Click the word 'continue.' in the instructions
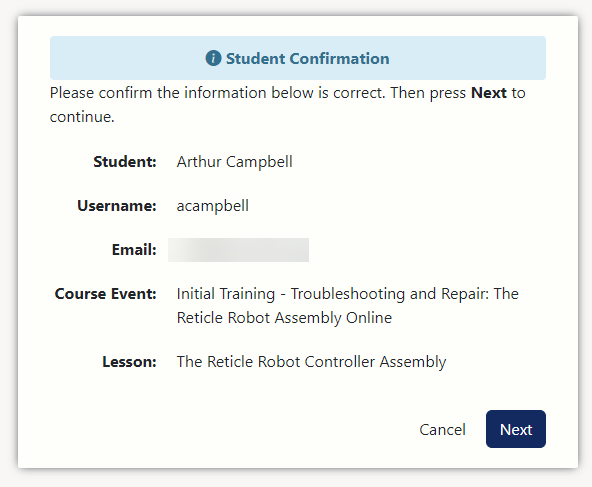The height and width of the screenshot is (487, 592). click(x=82, y=117)
